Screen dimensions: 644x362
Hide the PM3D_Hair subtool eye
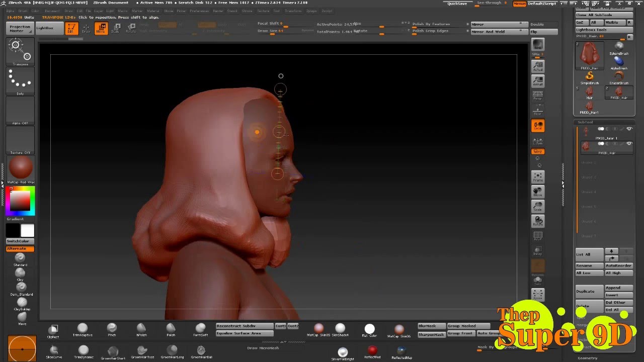(x=629, y=144)
